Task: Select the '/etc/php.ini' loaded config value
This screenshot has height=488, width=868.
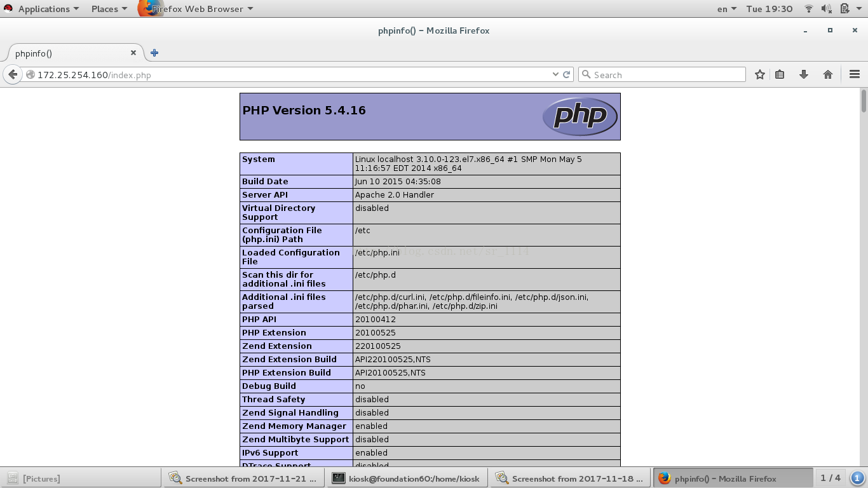Action: (x=377, y=252)
